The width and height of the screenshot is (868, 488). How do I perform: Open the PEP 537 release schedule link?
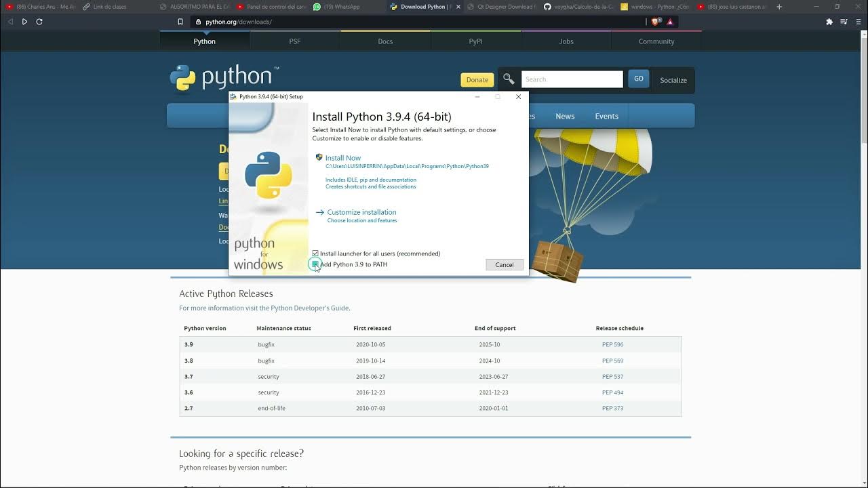point(612,376)
